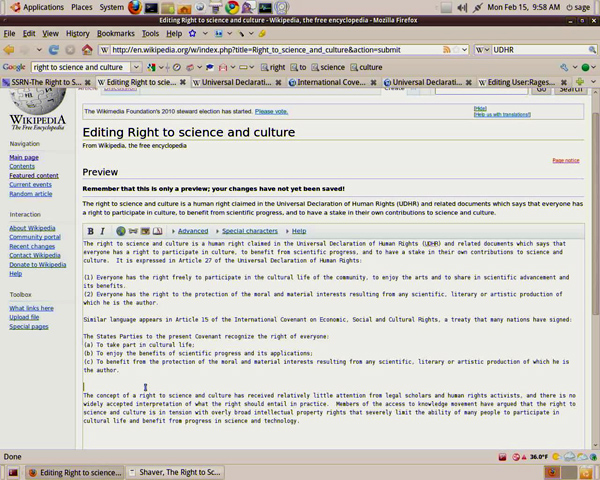Click the reference book icon in the editor toolbar

click(x=157, y=231)
